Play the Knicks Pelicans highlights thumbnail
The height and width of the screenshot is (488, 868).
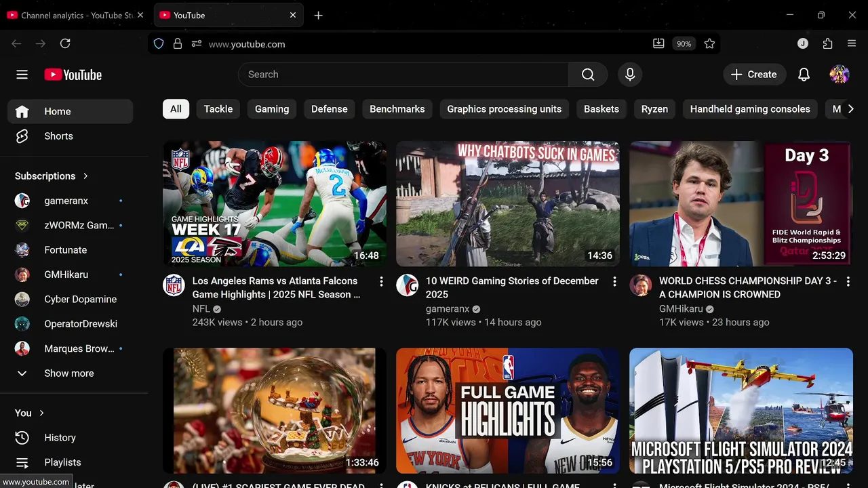coord(508,411)
